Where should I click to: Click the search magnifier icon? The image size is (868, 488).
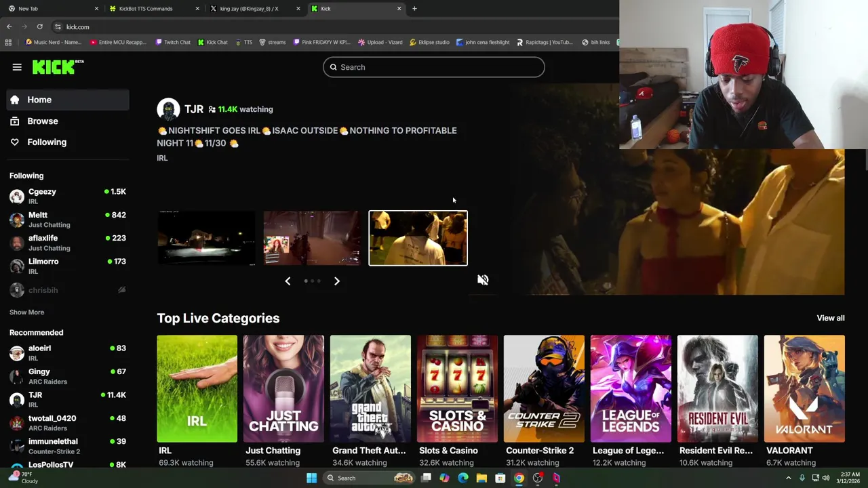(333, 67)
